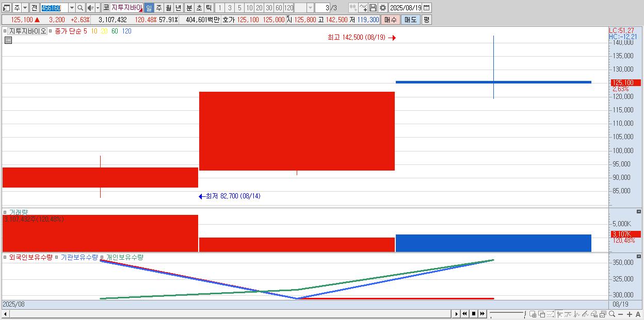Image resolution: width=644 pixels, height=320 pixels.
Task: Click the 125,100 current price tag on axis
Action: [x=625, y=82]
